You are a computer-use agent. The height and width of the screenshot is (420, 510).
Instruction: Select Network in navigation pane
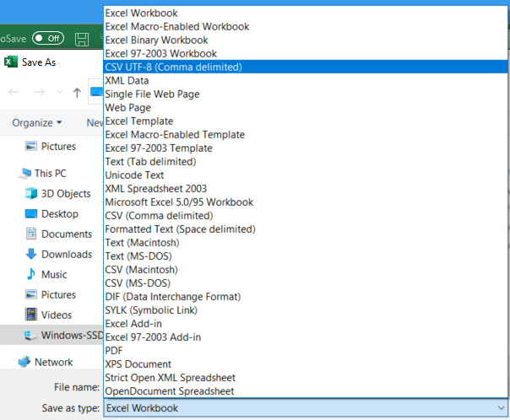pos(46,362)
